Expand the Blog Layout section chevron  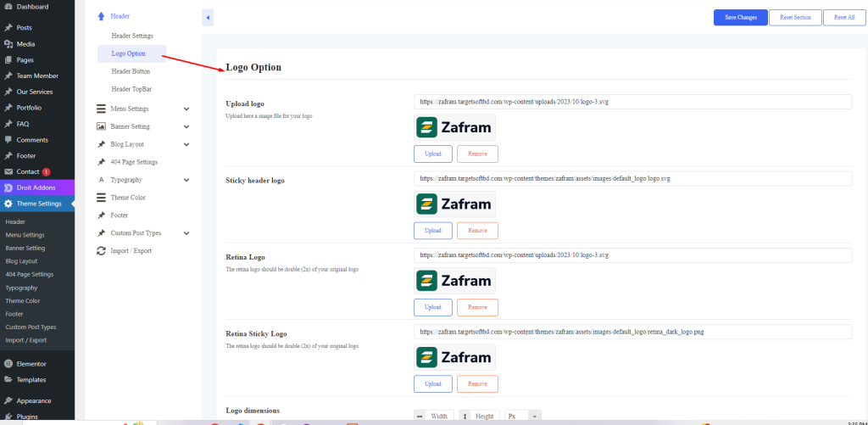186,144
